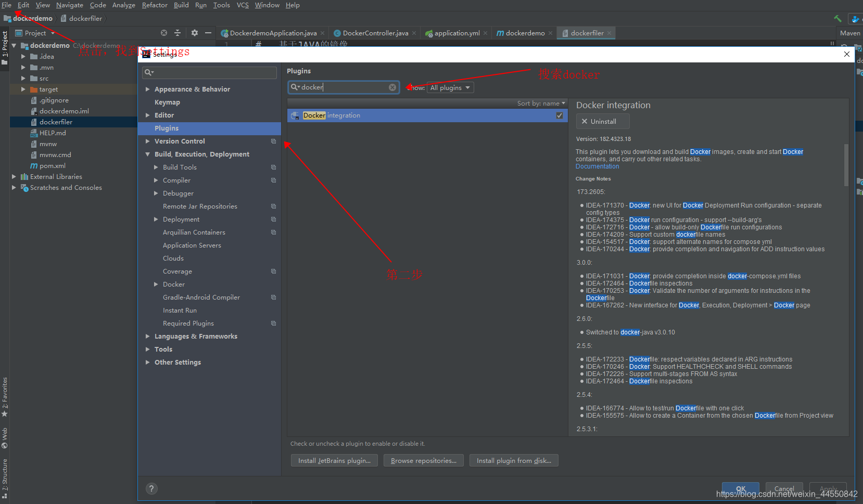
Task: Click the per-project icon next to Compiler
Action: click(273, 180)
